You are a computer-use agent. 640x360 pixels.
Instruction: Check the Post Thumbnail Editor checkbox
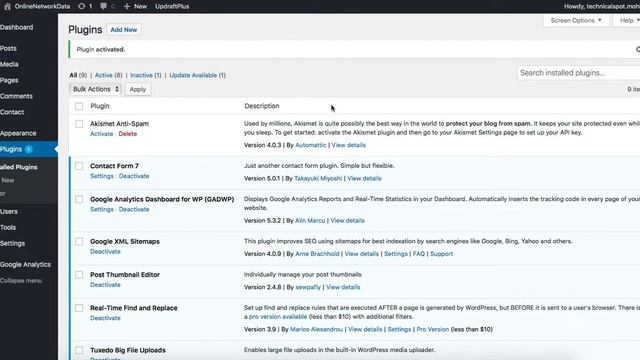79,275
